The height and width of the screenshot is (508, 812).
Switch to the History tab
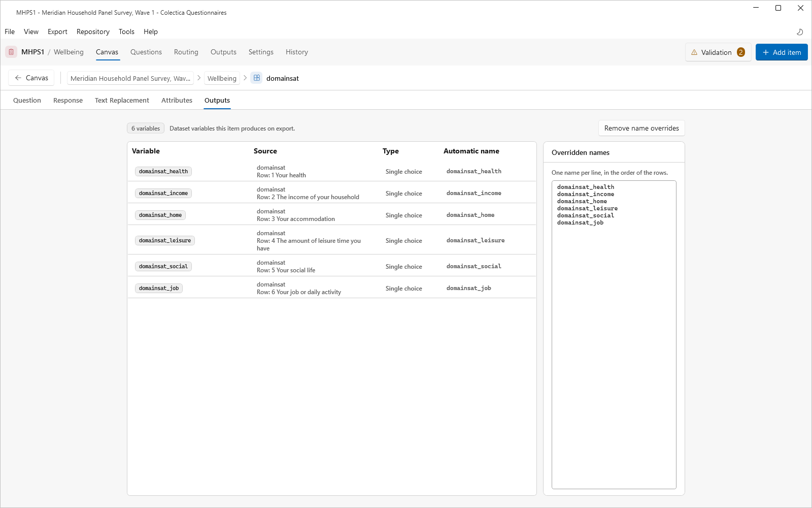(297, 52)
